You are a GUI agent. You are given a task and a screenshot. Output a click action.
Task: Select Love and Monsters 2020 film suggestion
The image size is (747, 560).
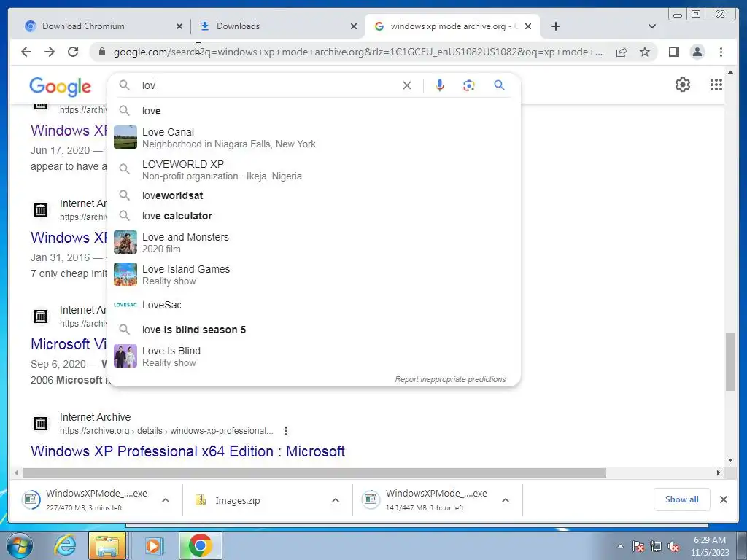tap(314, 242)
